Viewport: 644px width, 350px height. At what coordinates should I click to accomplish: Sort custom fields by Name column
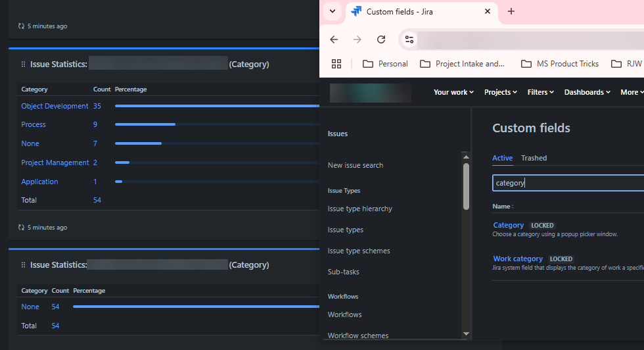click(x=503, y=207)
